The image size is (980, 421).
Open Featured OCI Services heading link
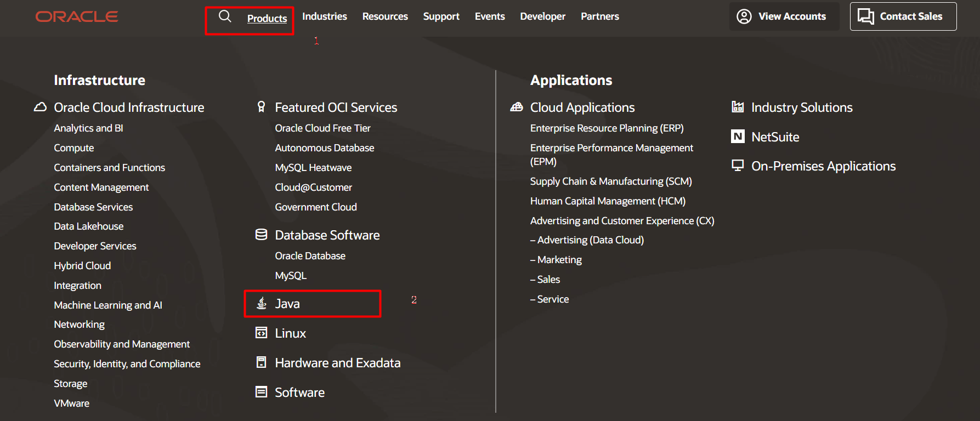click(x=336, y=107)
